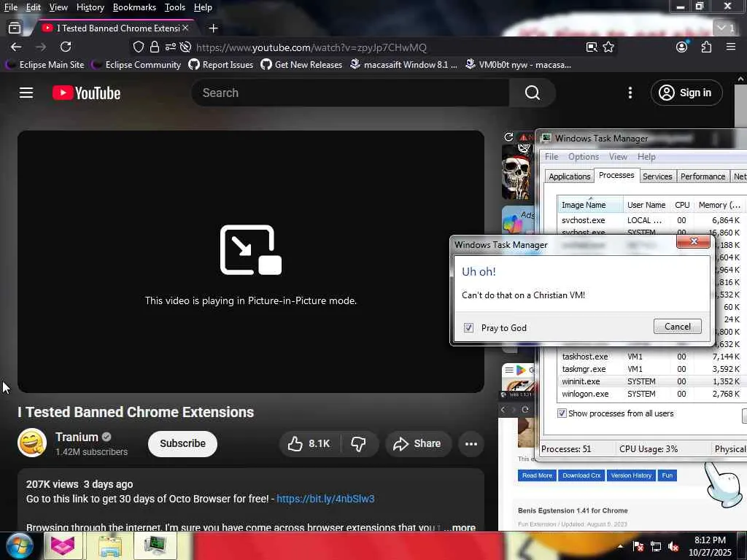Viewport: 747px width, 560px height.
Task: Open the File menu in browser
Action: (x=11, y=7)
